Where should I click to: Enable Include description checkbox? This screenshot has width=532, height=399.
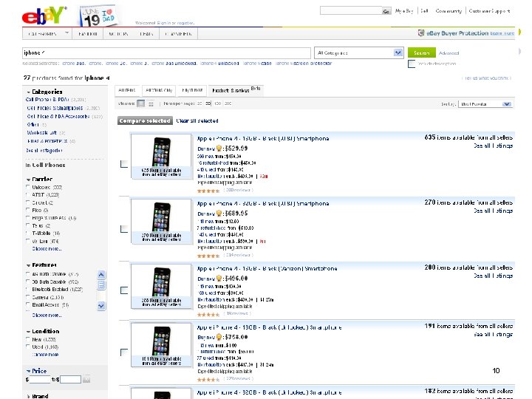[x=412, y=64]
